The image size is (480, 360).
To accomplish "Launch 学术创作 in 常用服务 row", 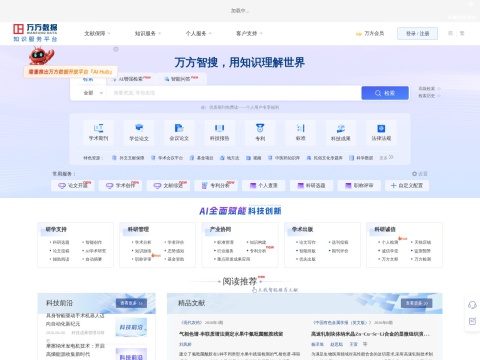I will point(120,185).
